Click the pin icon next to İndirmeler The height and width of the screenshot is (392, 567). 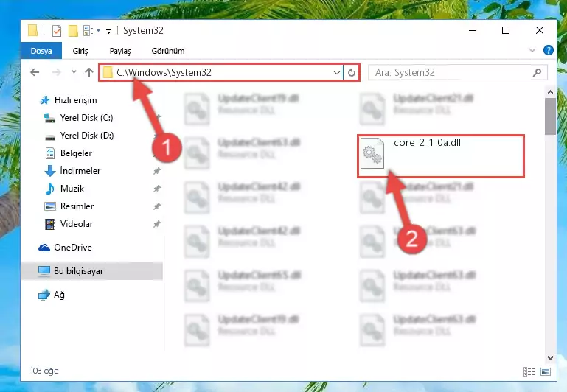point(156,171)
